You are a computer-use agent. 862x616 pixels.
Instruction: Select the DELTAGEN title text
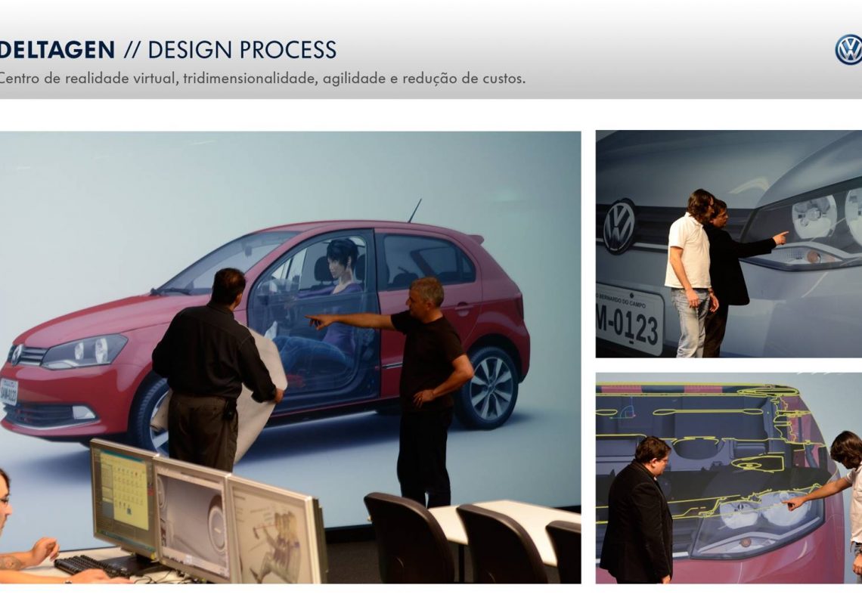point(57,50)
